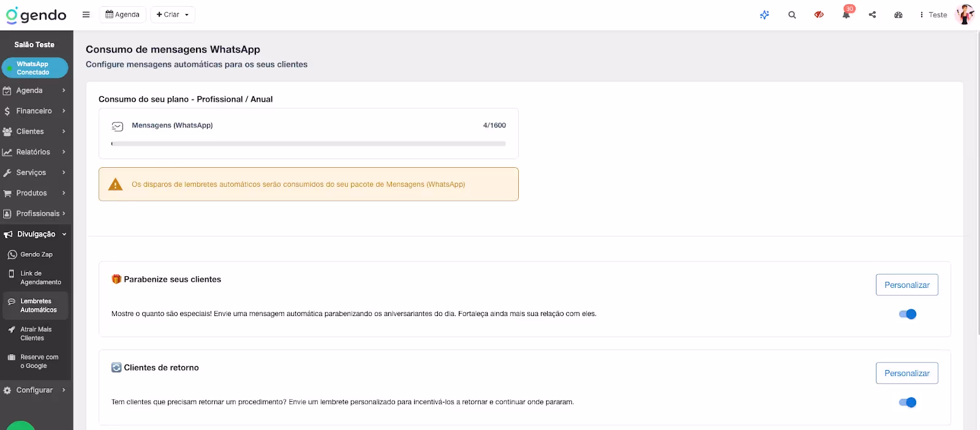Click the Gendo Zap WhatsApp icon
The height and width of the screenshot is (430, 980).
click(x=12, y=254)
